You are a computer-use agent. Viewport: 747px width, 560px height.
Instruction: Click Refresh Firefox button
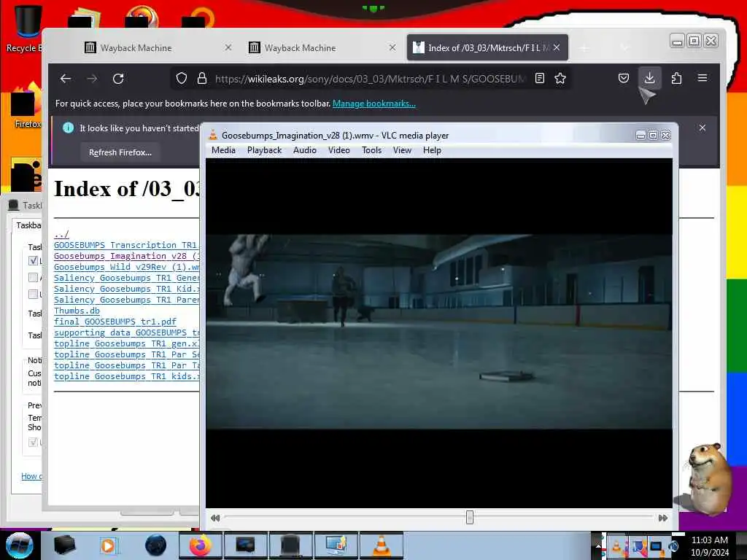120,152
